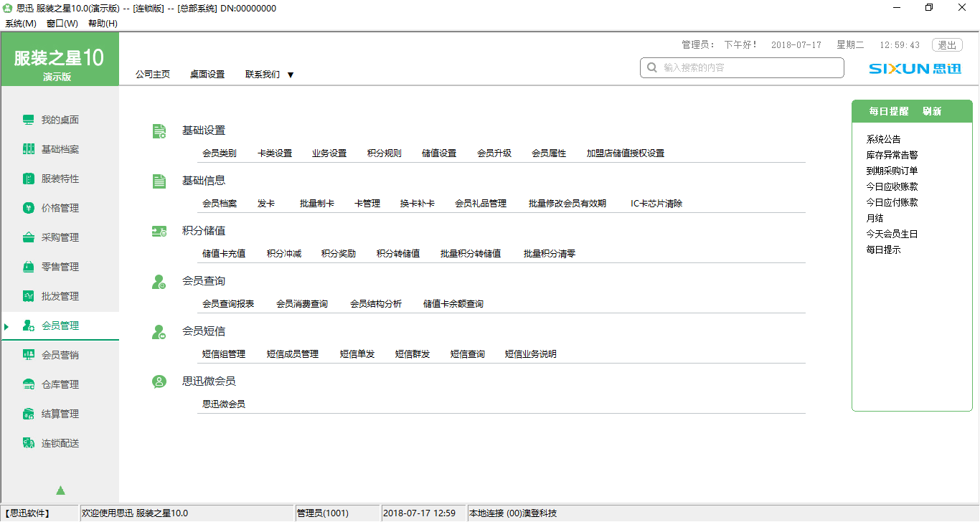Click the 基础设置 section icon
This screenshot has height=522, width=980.
159,131
